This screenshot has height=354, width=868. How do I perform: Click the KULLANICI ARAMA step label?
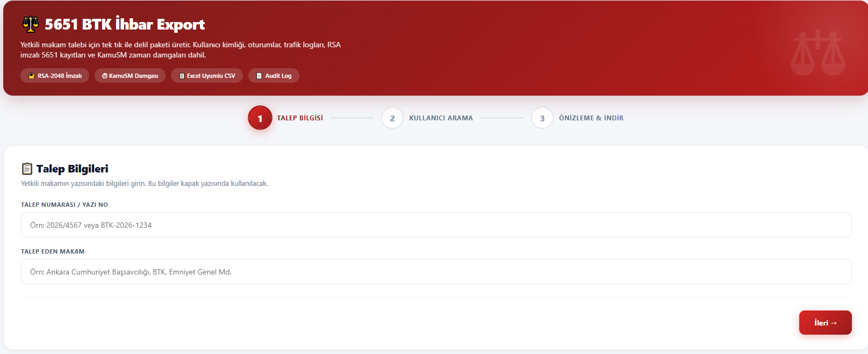coord(441,118)
